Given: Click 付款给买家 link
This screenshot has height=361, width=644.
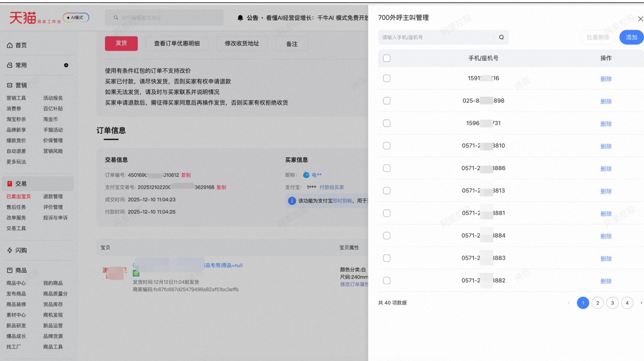Looking at the screenshot, I should click(332, 187).
